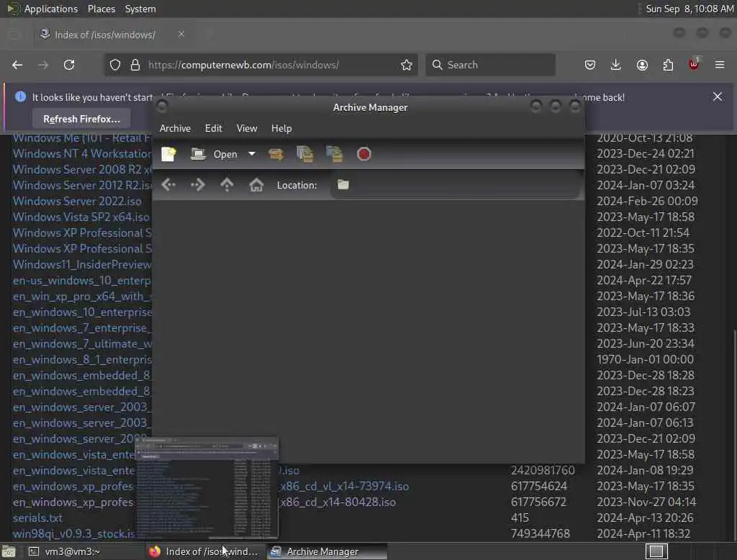Open archive button in Archive Manager
This screenshot has width=737, height=560.
214,154
